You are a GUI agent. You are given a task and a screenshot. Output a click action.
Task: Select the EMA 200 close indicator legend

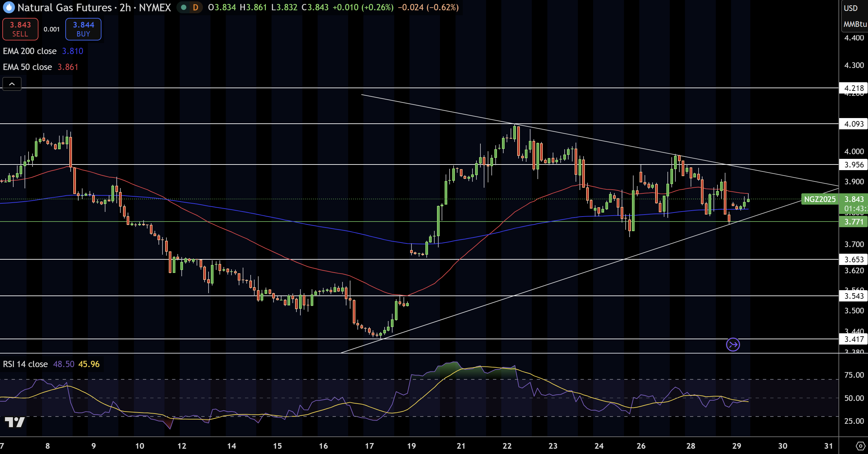coord(30,51)
